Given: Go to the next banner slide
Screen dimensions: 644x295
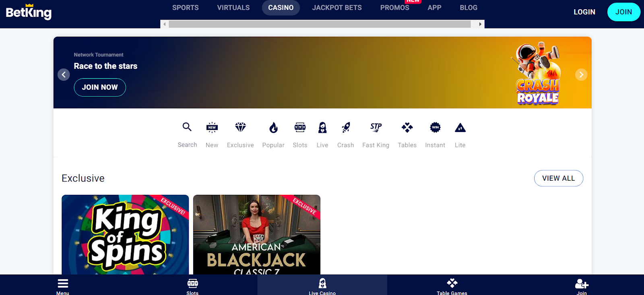Looking at the screenshot, I should tap(581, 74).
